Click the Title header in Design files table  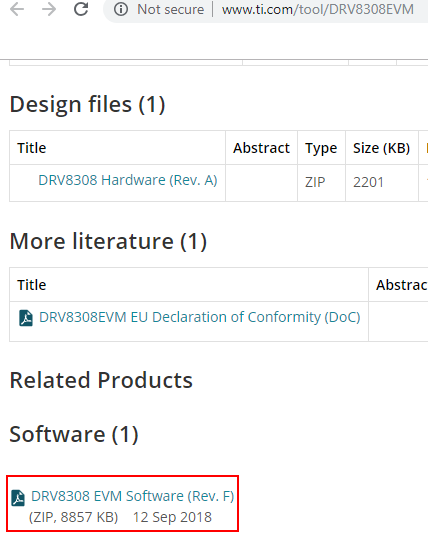[32, 148]
